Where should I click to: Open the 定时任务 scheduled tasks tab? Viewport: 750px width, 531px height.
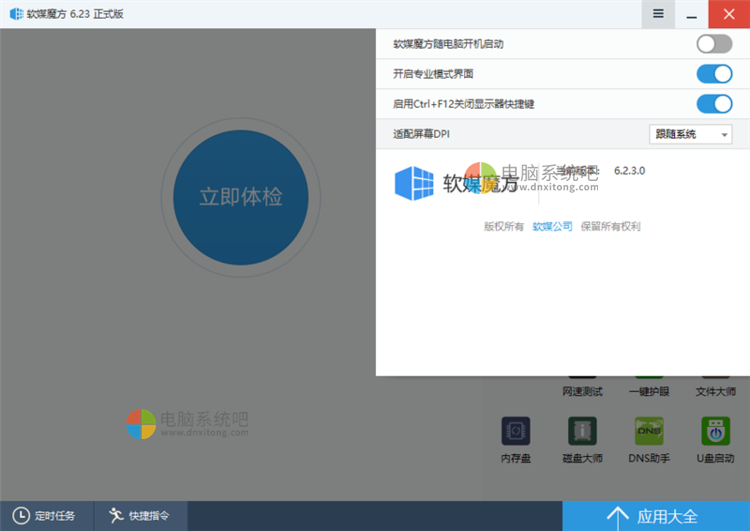coord(46,516)
